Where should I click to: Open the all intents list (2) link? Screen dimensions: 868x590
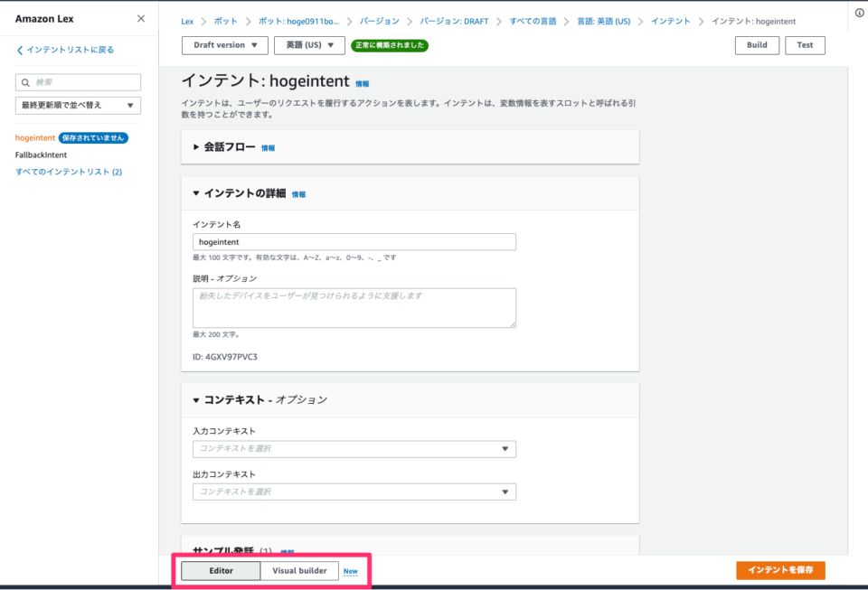point(69,172)
